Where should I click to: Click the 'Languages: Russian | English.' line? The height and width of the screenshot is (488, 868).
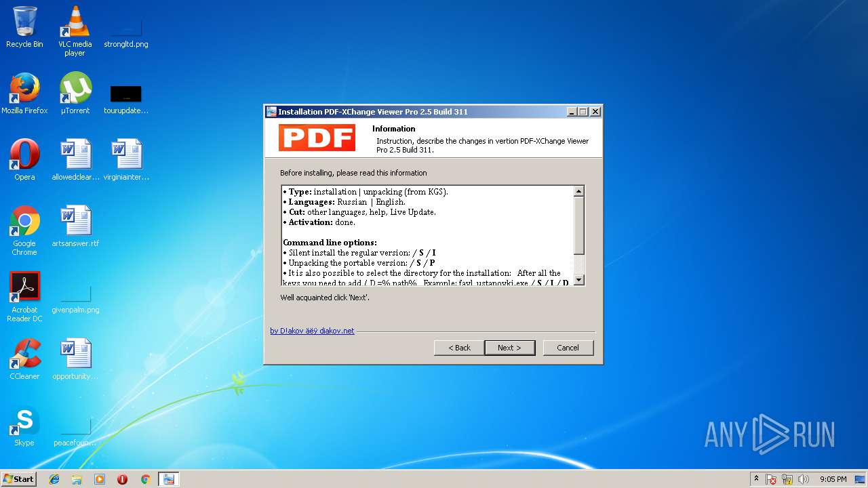click(344, 202)
